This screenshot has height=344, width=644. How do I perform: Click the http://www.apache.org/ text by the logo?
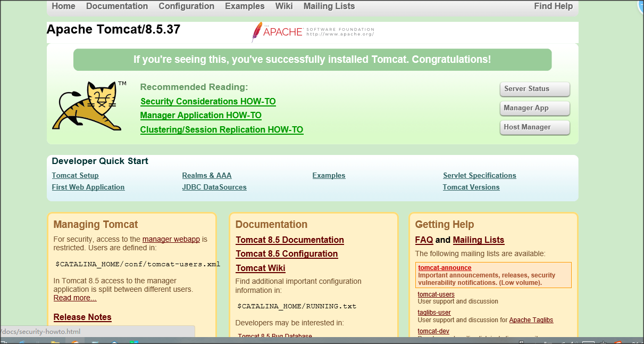coord(340,35)
